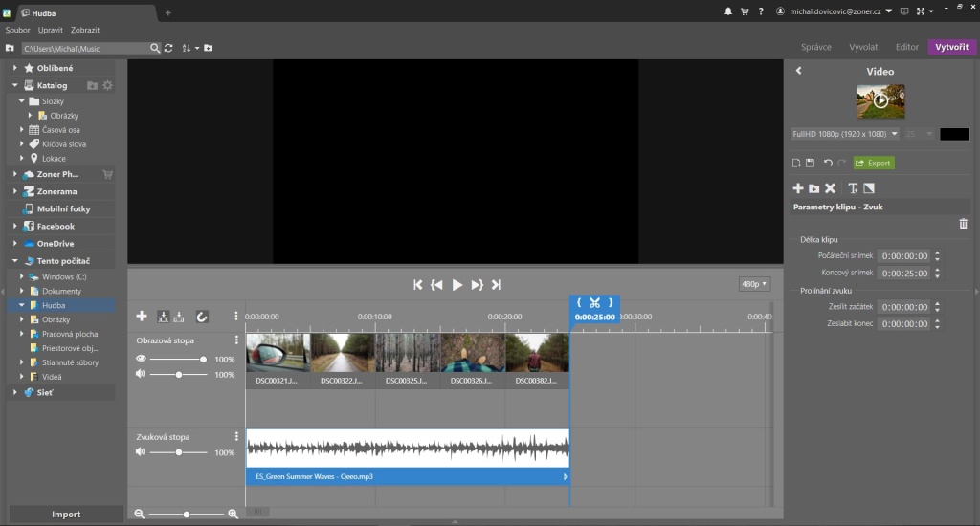Click the black background color swatch
Viewport: 980px width, 526px height.
click(x=954, y=134)
